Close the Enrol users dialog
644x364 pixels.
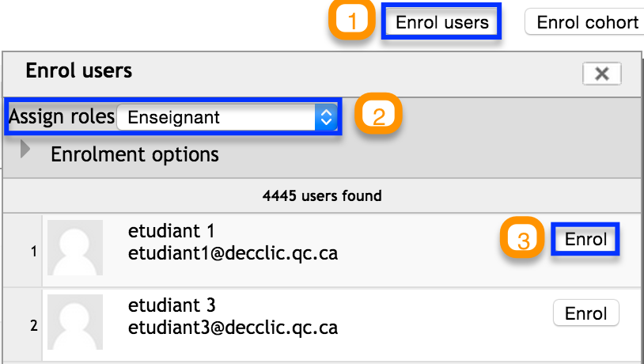(602, 74)
